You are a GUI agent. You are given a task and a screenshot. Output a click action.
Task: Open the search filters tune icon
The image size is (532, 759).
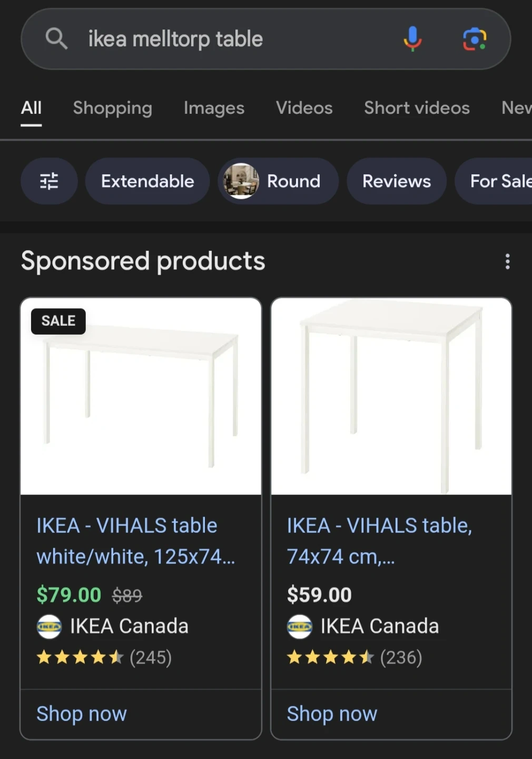click(49, 181)
